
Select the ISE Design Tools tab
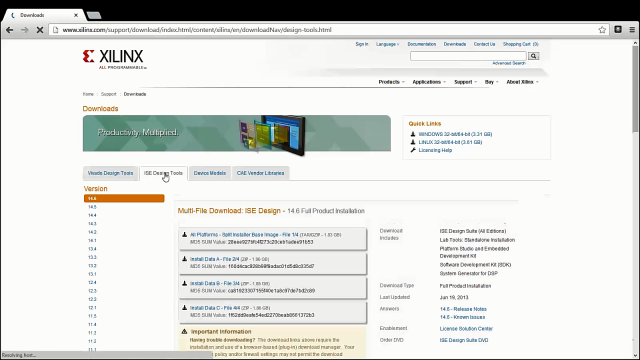(163, 173)
